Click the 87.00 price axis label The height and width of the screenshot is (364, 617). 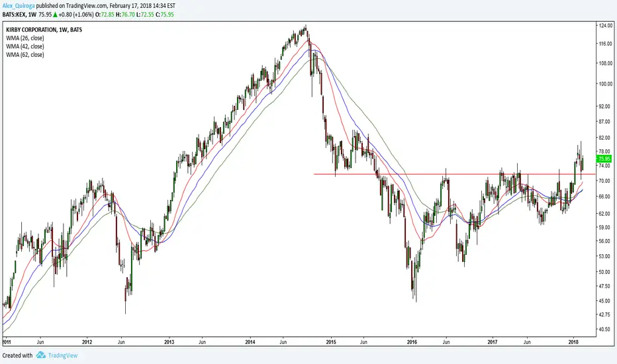coord(605,122)
